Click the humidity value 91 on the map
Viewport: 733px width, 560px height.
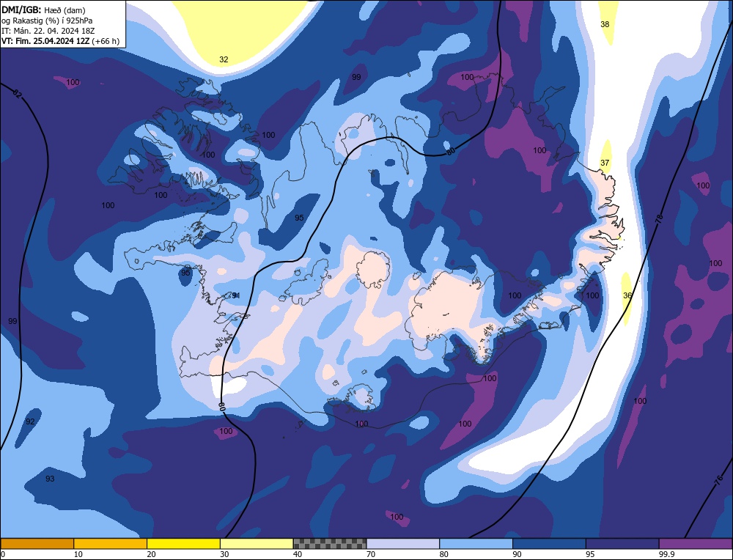tap(236, 295)
